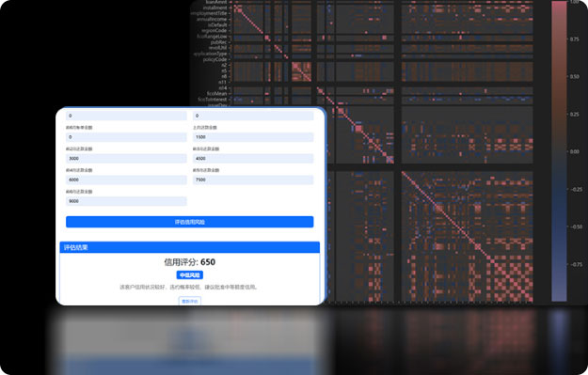Click into the field containing 7500
This screenshot has width=588, height=375.
tap(253, 180)
